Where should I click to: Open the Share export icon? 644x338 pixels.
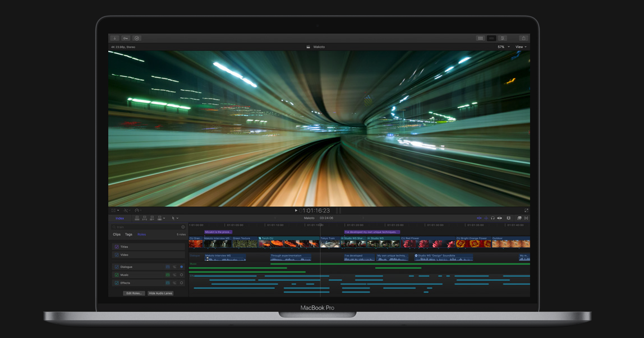523,38
